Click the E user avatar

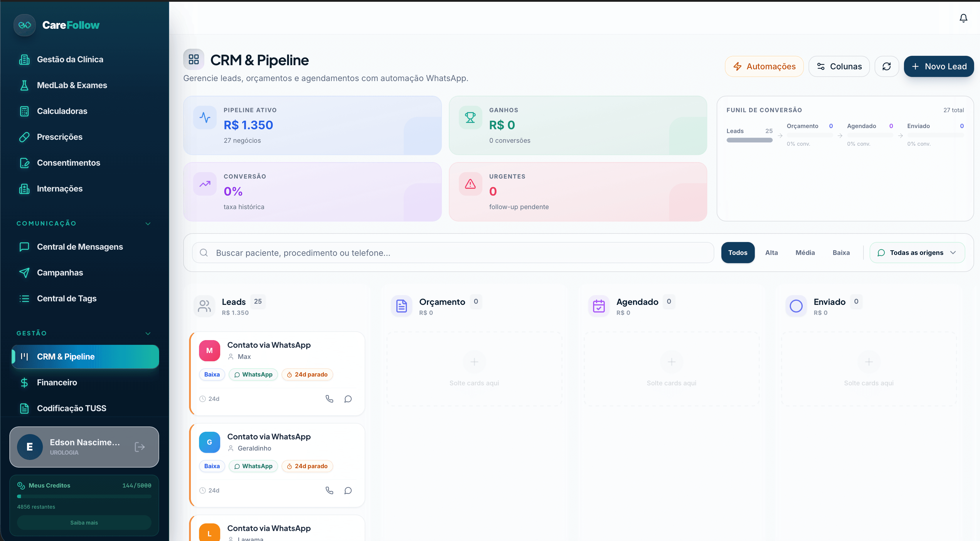[30, 447]
